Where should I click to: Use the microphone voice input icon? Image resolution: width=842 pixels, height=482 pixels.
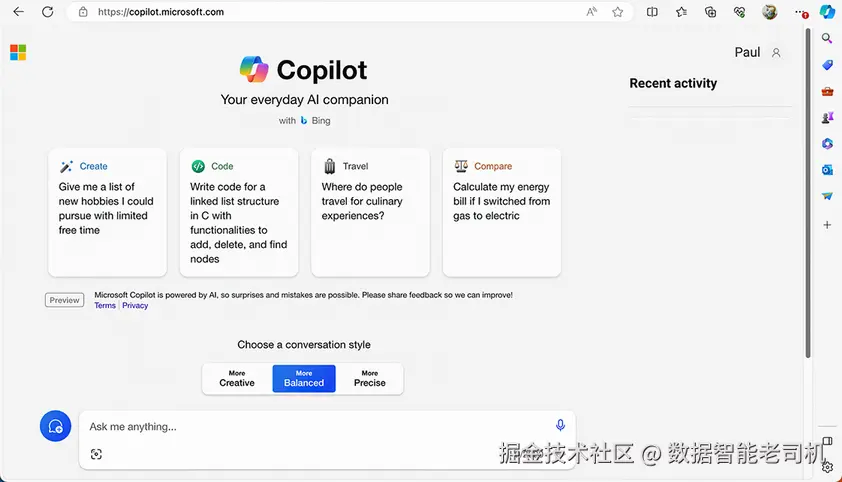coord(560,425)
